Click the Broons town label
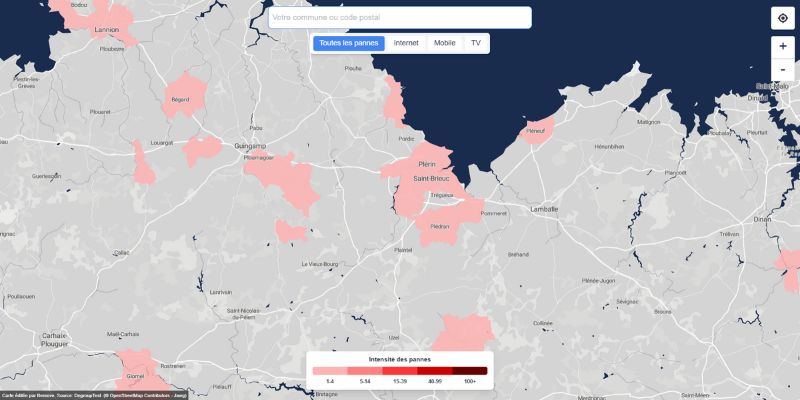 (x=662, y=311)
